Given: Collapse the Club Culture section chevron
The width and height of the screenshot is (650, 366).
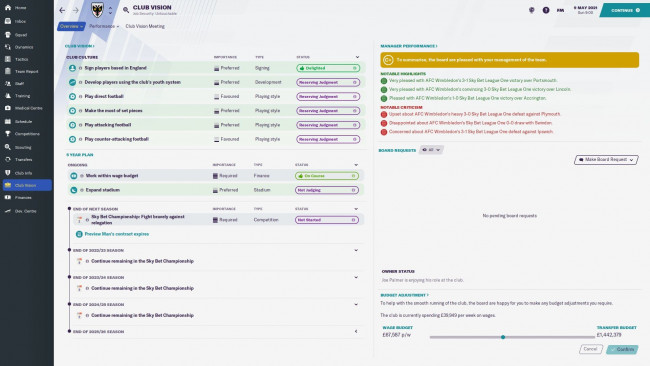Looking at the screenshot, I should [357, 57].
